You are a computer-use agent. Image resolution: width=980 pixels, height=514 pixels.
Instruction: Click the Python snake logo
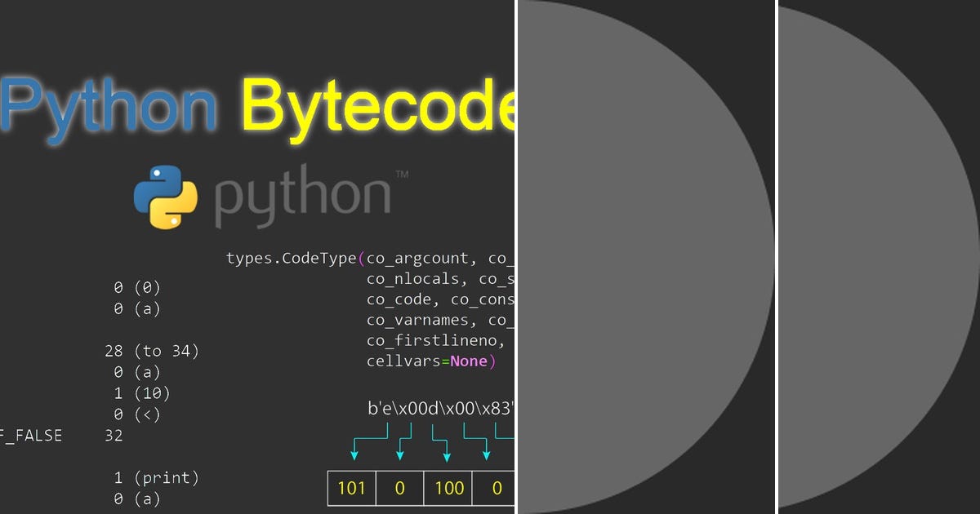[x=166, y=196]
